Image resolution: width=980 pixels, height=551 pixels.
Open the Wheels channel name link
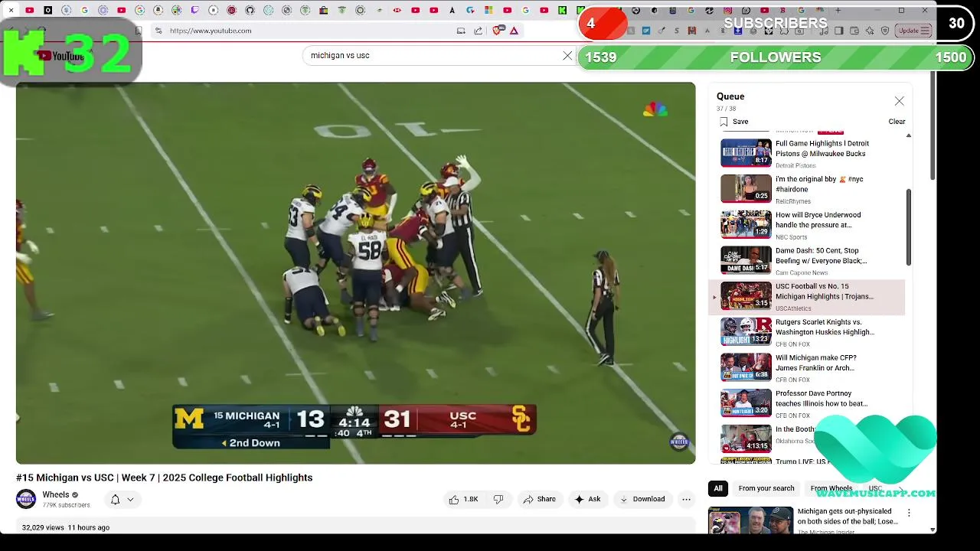pyautogui.click(x=56, y=494)
